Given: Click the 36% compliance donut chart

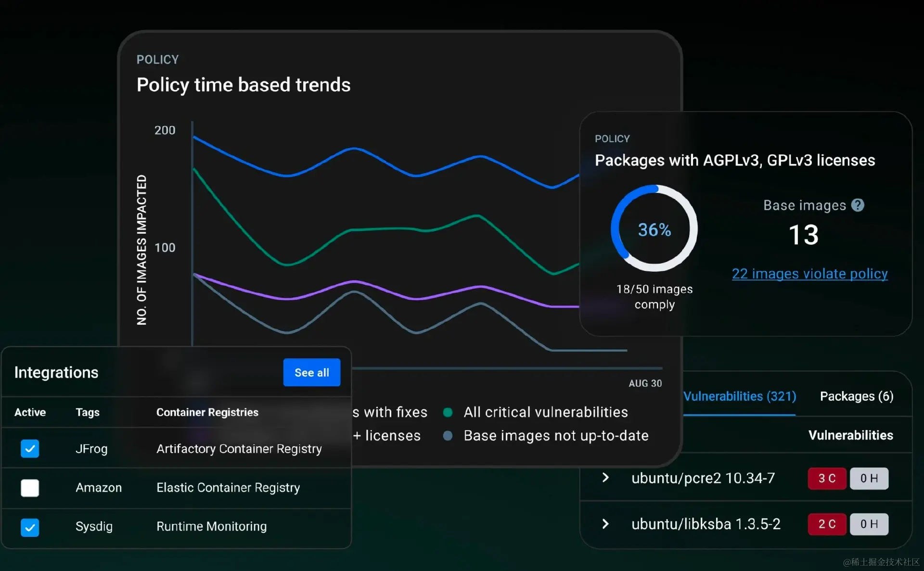Looking at the screenshot, I should click(654, 229).
